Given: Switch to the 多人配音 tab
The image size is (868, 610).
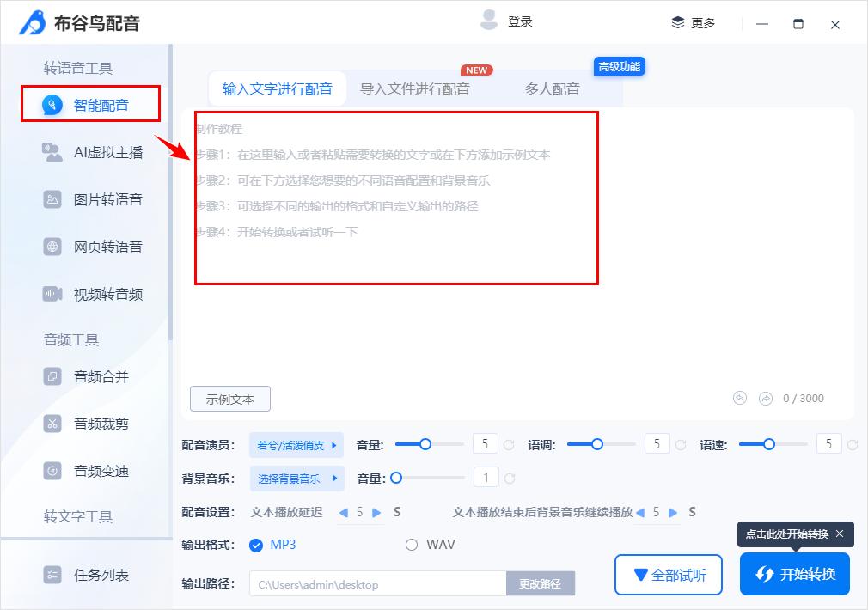Looking at the screenshot, I should (x=552, y=88).
